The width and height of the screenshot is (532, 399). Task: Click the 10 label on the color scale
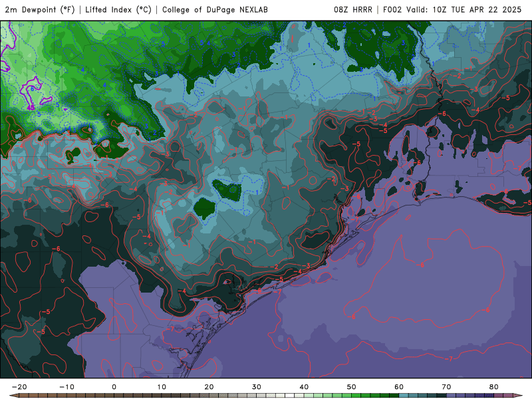[x=162, y=387]
